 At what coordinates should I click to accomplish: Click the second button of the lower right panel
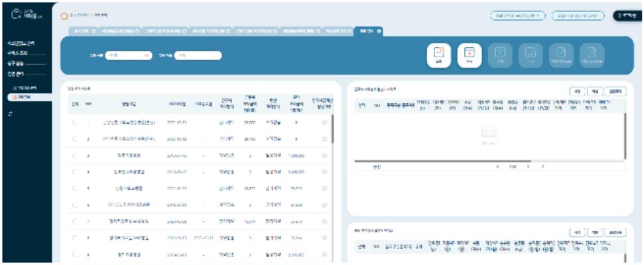(x=595, y=233)
